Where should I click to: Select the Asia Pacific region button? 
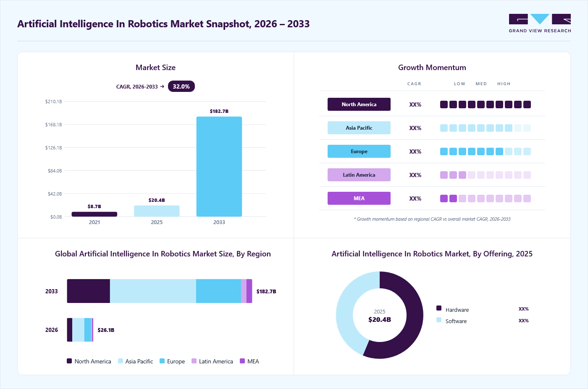(x=359, y=128)
